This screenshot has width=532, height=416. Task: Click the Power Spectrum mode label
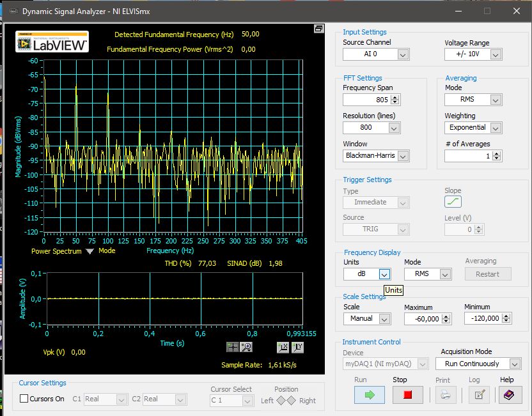(x=56, y=251)
